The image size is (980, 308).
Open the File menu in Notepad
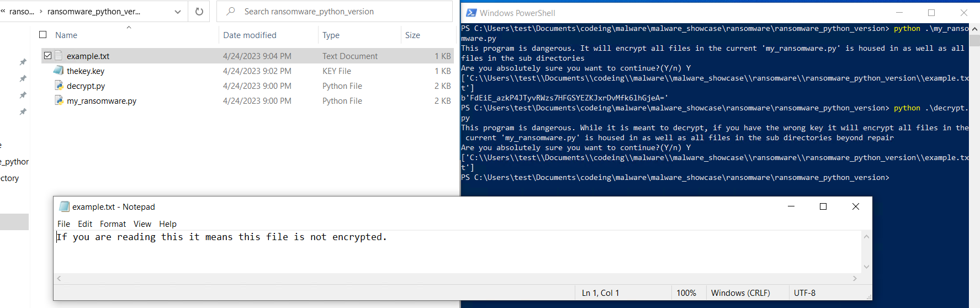[63, 224]
